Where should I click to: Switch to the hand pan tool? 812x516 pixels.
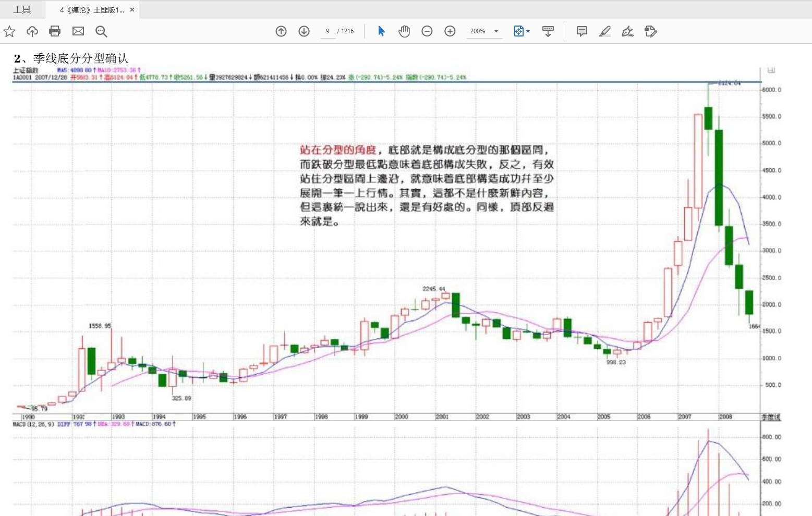point(404,31)
